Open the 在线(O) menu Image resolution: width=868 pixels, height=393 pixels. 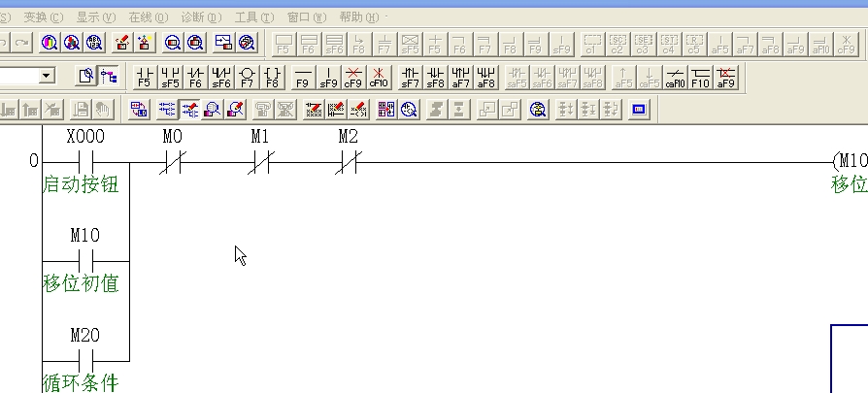coord(148,17)
